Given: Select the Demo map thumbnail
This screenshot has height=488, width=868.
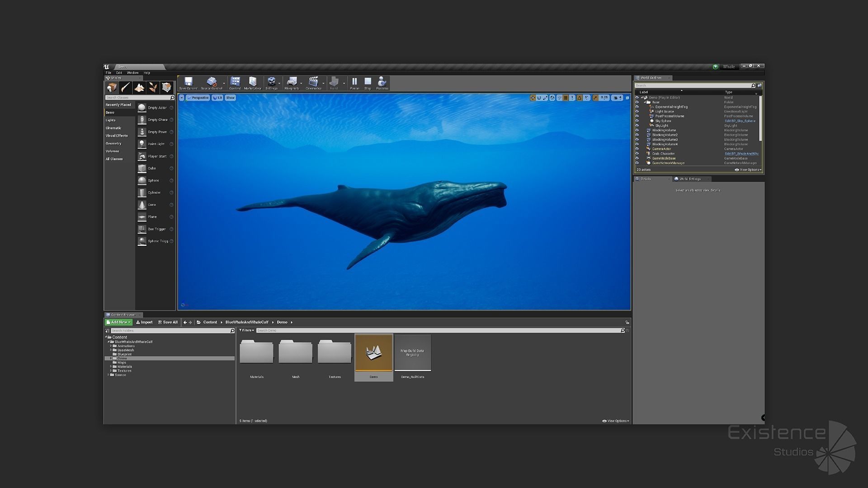Looking at the screenshot, I should [373, 353].
